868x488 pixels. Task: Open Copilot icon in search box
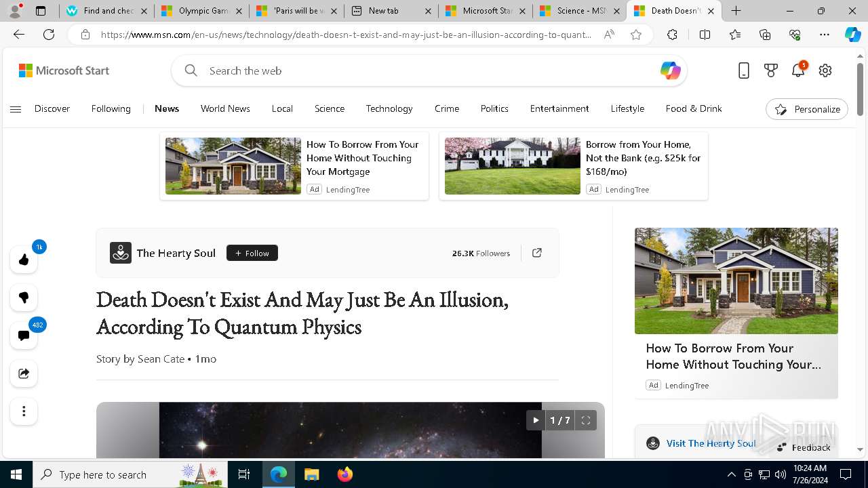(x=670, y=70)
